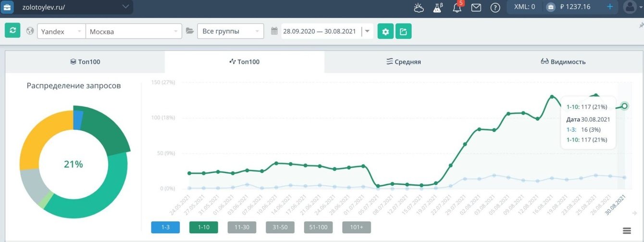This screenshot has height=242, width=644.
Task: Click the green export share button
Action: tap(404, 31)
